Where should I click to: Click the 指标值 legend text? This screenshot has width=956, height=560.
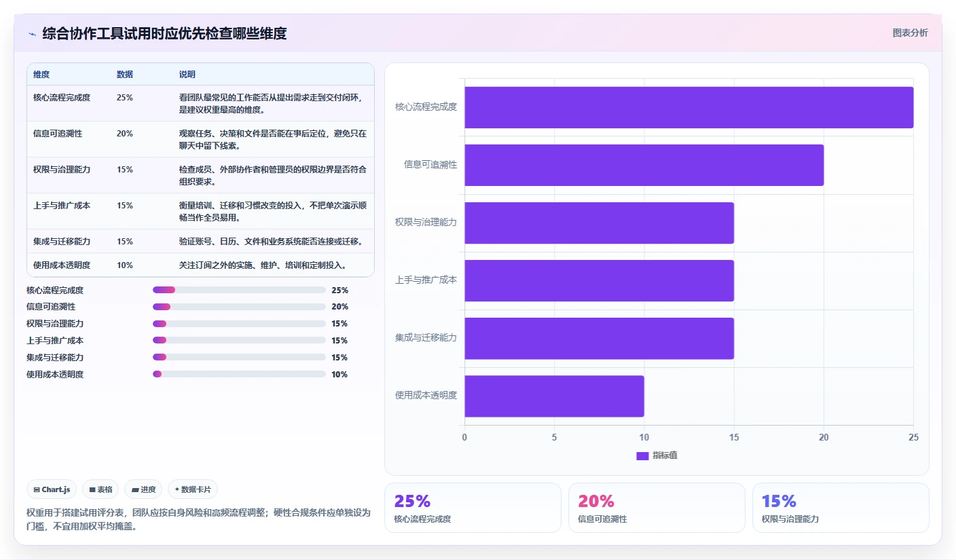coord(665,455)
